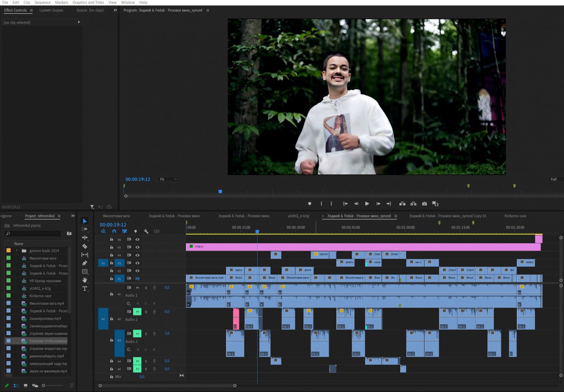Screen dimensions: 564x392
Task: Pick the Hand tool
Action: [85, 280]
